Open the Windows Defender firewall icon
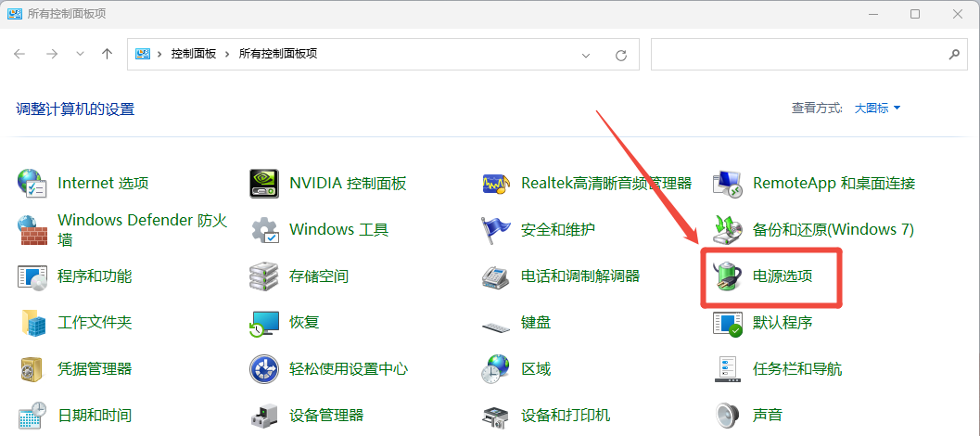 (x=32, y=229)
